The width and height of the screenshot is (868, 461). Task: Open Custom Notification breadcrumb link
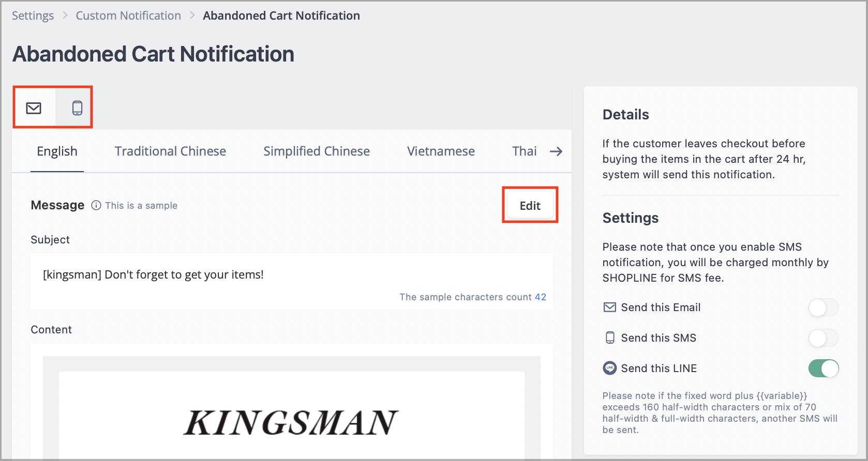128,16
